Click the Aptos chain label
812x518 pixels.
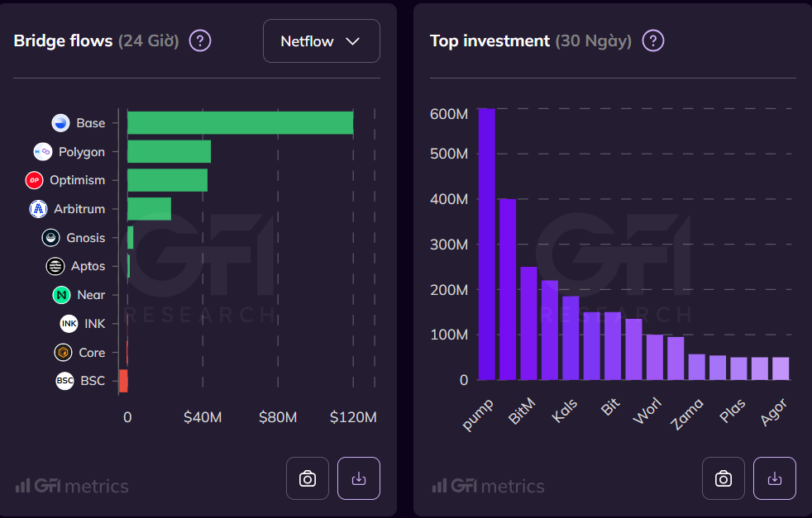(x=88, y=267)
